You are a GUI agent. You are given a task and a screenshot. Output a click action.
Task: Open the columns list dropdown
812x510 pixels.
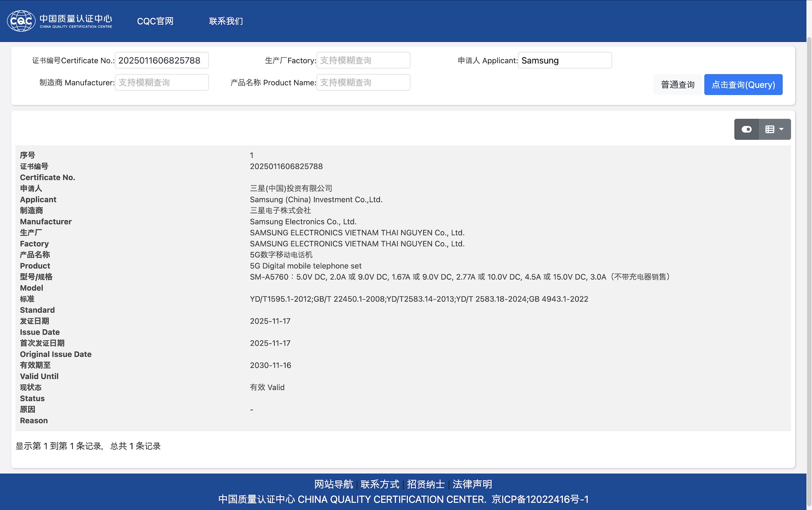(774, 129)
